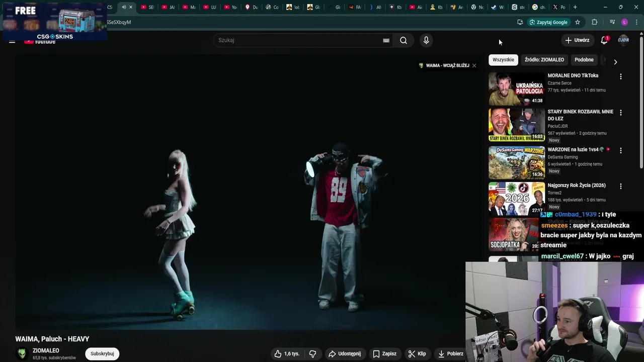Select the Źródło: ZIOMALEO filter chip
This screenshot has width=644, height=362.
tap(544, 60)
